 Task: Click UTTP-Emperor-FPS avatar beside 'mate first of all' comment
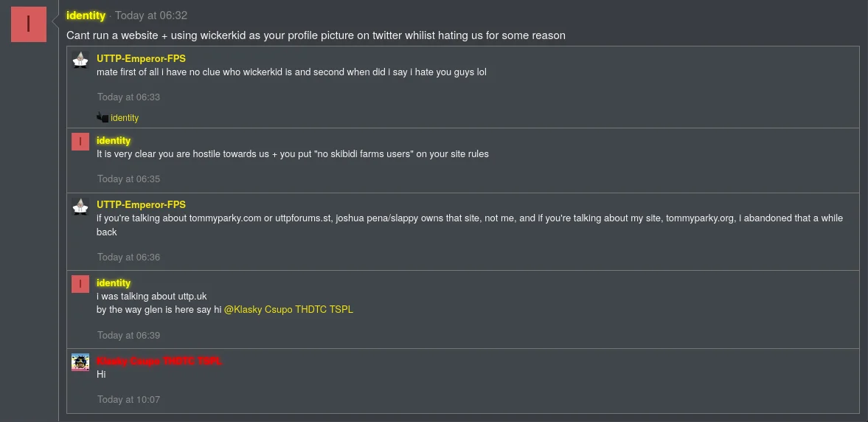pyautogui.click(x=80, y=60)
